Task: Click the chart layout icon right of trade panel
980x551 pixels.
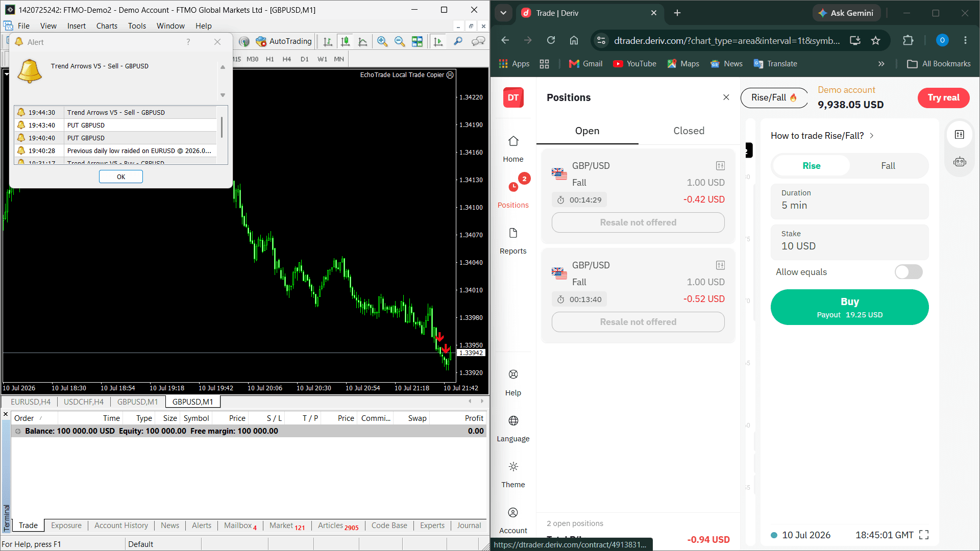Action: [960, 135]
